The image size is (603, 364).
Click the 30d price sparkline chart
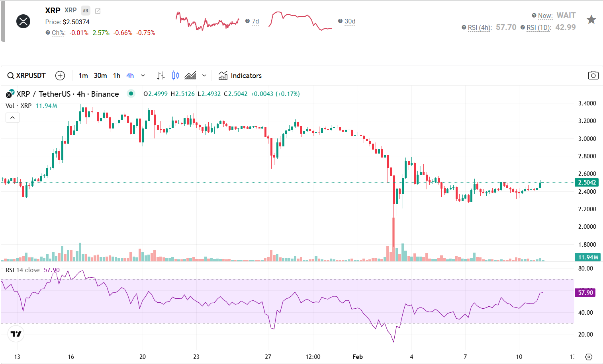pyautogui.click(x=300, y=21)
